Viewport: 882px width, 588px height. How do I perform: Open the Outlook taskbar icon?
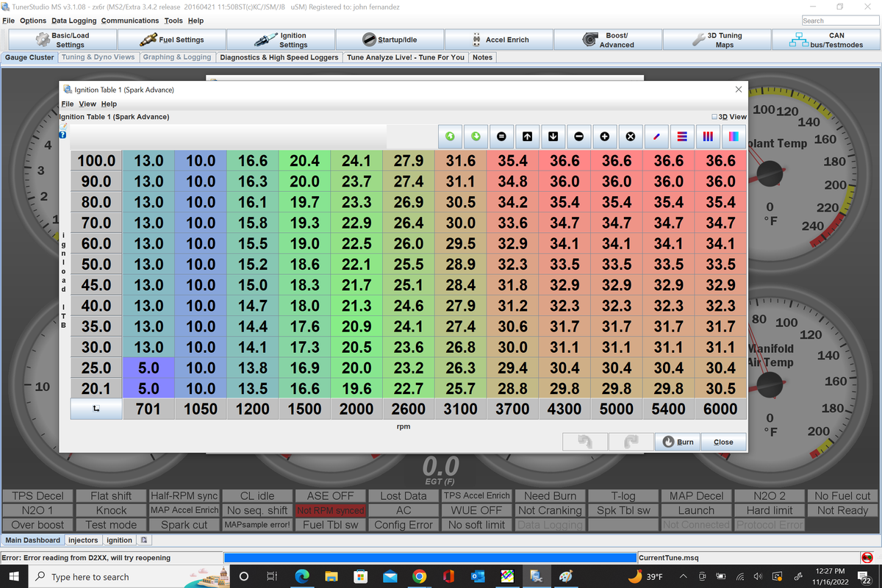click(x=477, y=577)
